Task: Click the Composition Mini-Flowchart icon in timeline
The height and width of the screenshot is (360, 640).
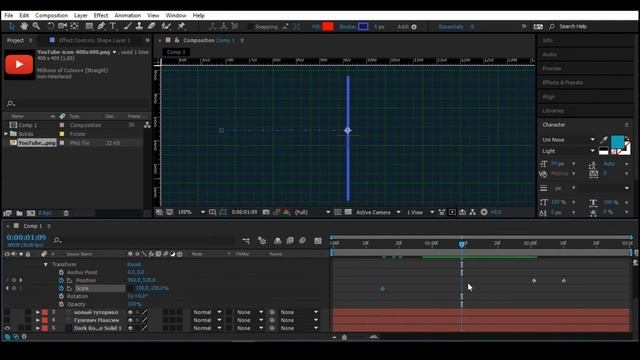Action: [246, 241]
